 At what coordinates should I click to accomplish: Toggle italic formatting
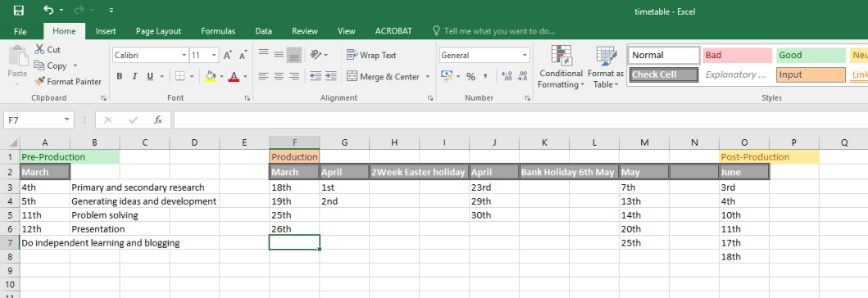click(x=134, y=76)
